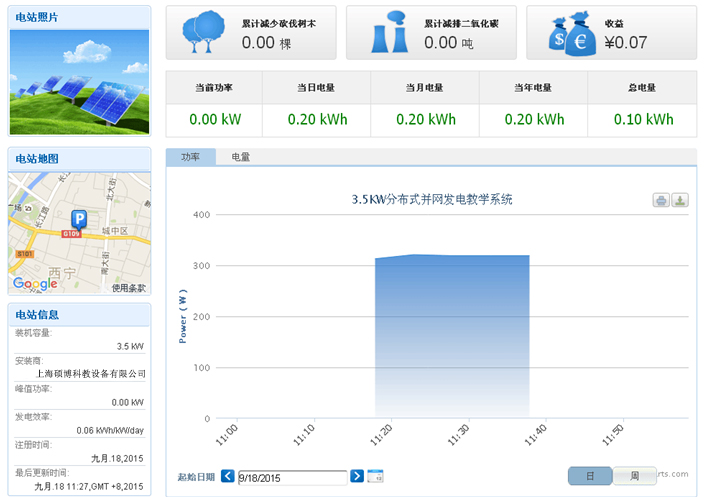Select the 日 view toggle

pos(590,476)
